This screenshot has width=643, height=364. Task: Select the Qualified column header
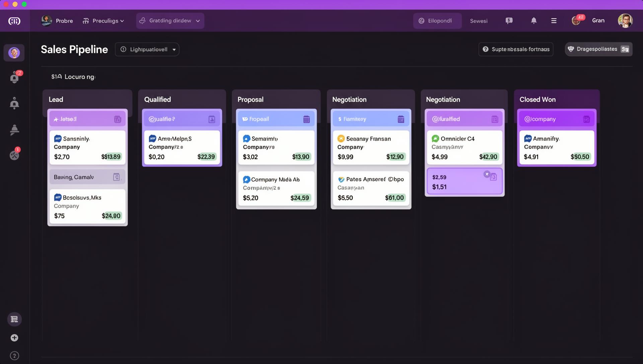coord(157,99)
